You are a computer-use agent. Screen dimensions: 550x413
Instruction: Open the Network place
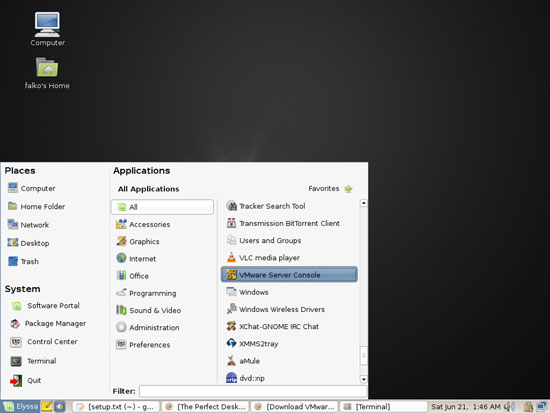pos(28,225)
